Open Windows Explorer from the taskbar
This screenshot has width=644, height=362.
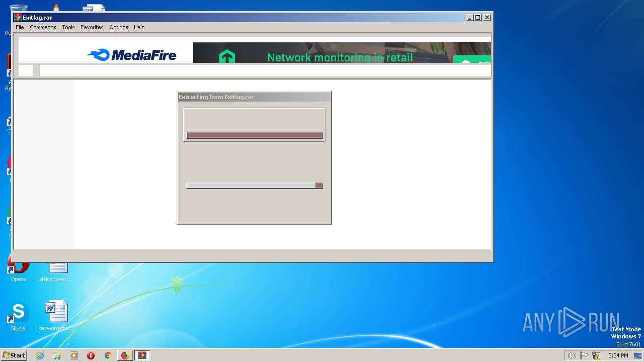pyautogui.click(x=57, y=355)
